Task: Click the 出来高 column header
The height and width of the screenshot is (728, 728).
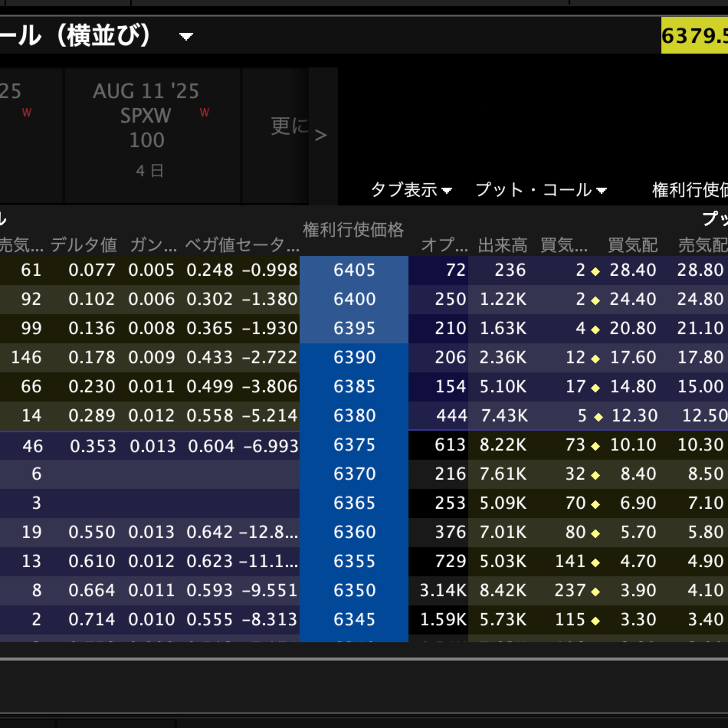Action: point(503,245)
